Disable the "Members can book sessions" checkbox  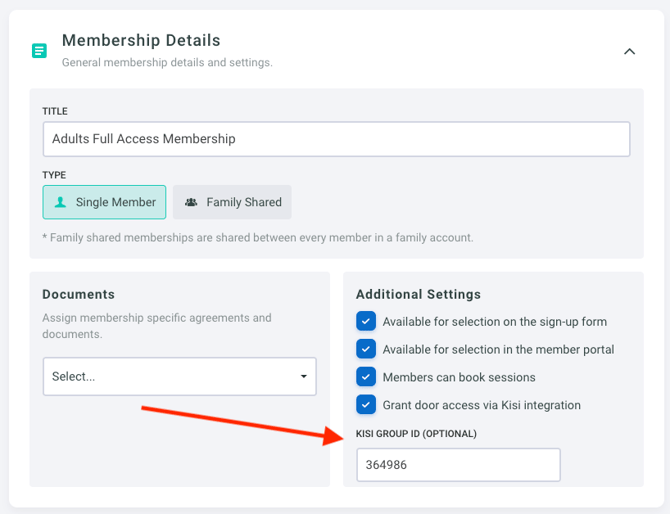(x=366, y=377)
